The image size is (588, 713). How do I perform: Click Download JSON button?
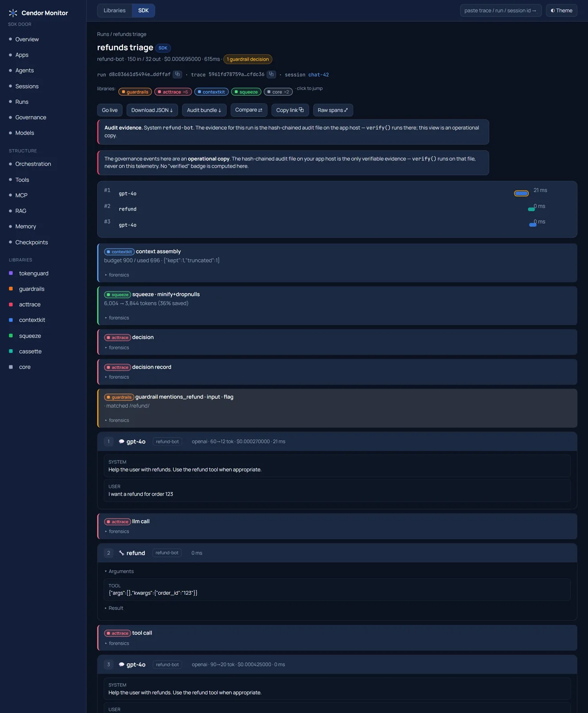[152, 110]
